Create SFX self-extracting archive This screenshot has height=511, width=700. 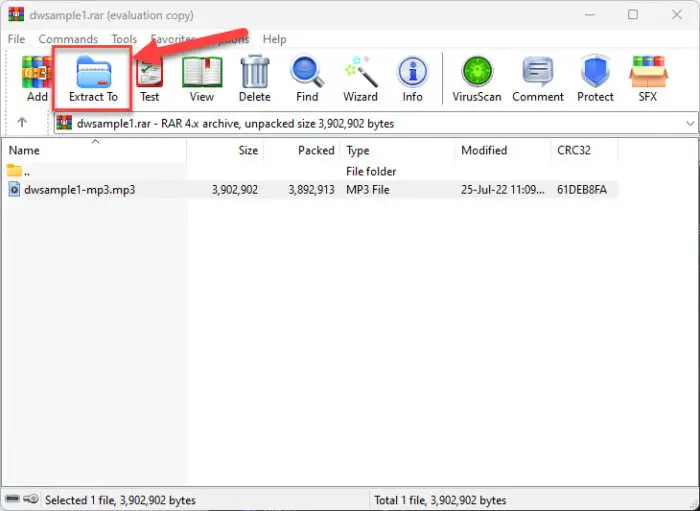tap(648, 71)
